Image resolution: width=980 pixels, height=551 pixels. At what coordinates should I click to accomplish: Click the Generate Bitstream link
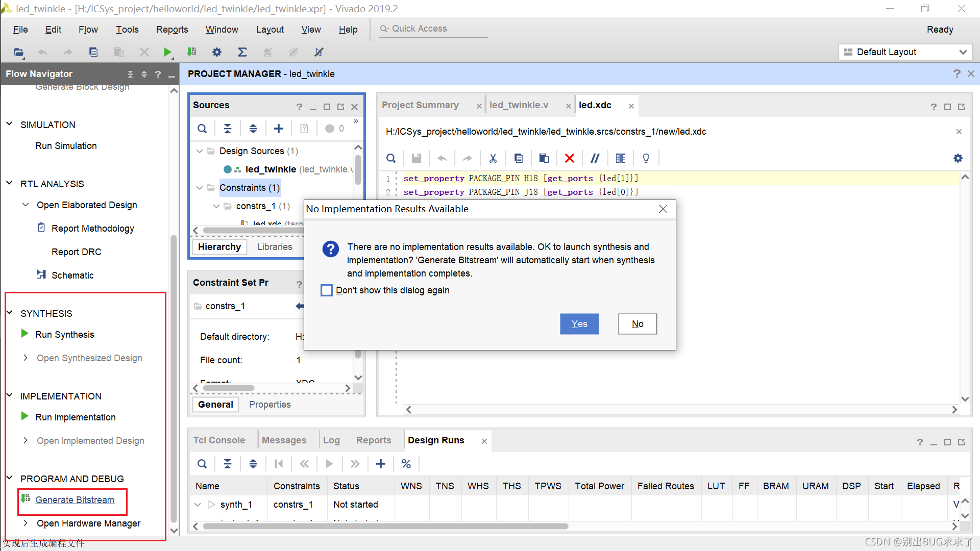coord(75,500)
